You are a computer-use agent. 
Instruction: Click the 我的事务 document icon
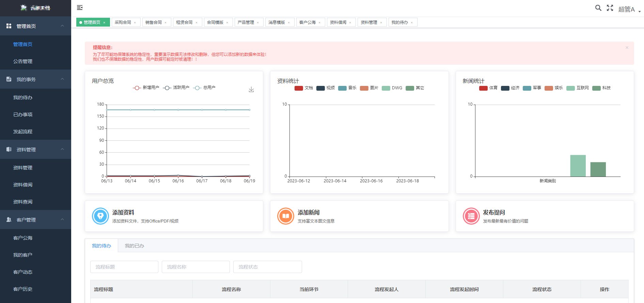[x=9, y=79]
